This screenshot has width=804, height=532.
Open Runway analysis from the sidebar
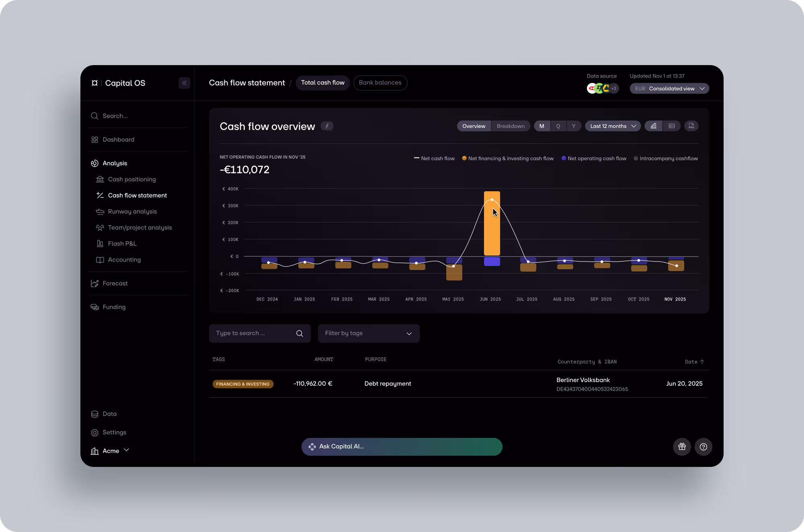coord(132,211)
